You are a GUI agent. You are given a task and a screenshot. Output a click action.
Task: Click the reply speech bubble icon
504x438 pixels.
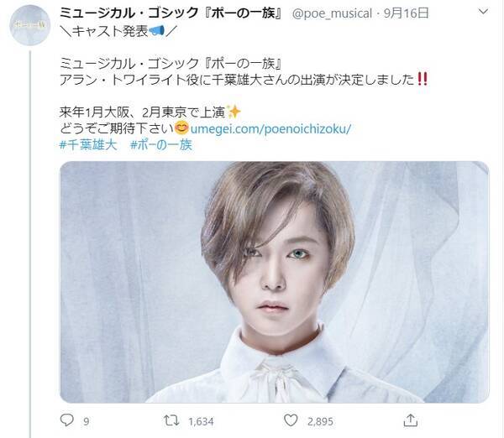67,420
